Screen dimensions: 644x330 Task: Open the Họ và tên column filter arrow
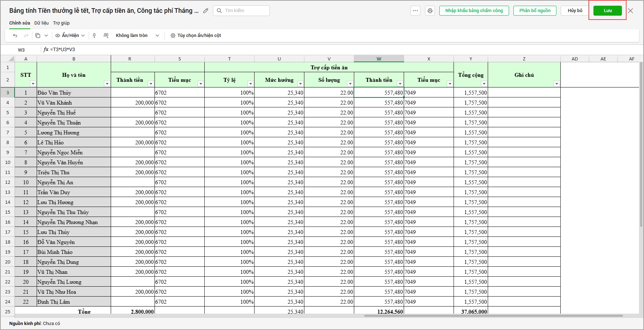coord(107,84)
